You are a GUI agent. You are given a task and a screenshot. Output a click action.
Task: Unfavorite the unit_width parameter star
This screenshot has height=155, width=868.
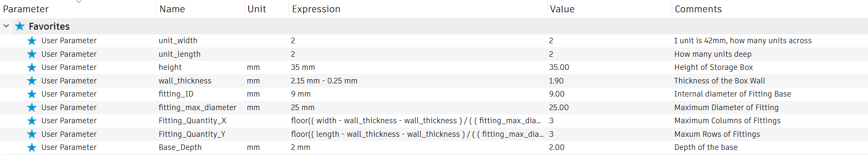click(32, 41)
